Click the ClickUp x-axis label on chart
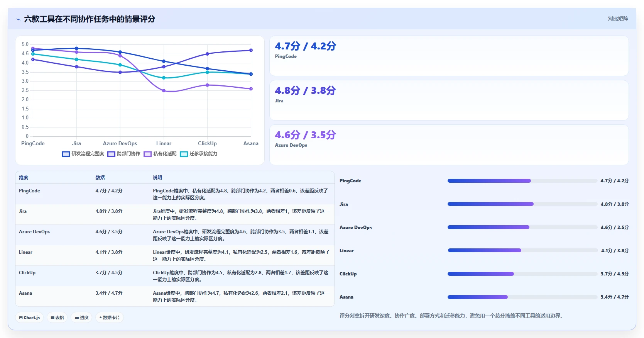This screenshot has height=338, width=644. [x=207, y=143]
